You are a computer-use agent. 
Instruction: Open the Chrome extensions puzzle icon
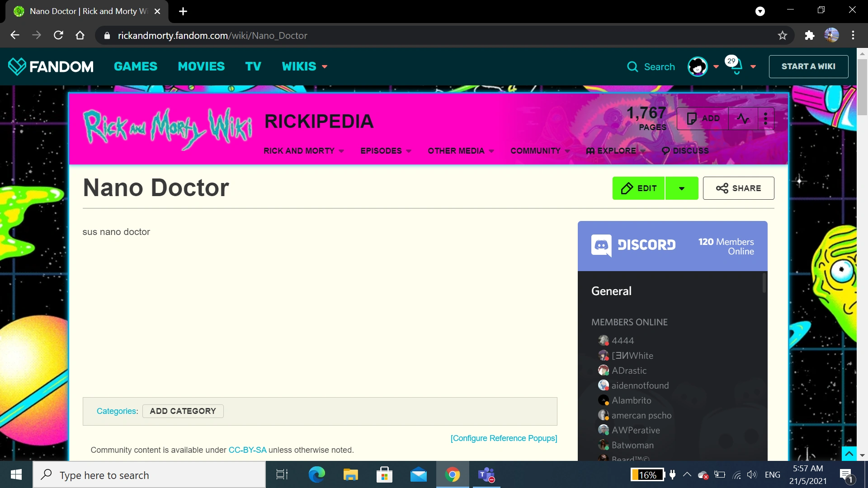click(809, 35)
